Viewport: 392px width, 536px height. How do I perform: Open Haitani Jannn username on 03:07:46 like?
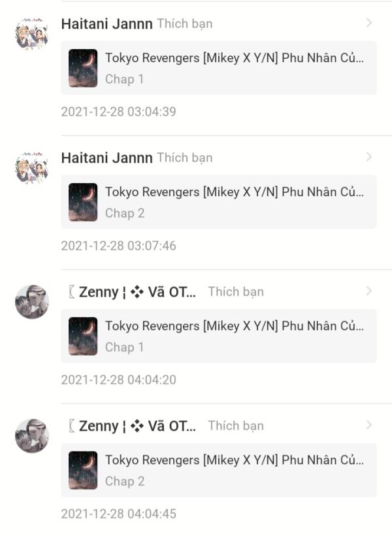click(x=107, y=158)
